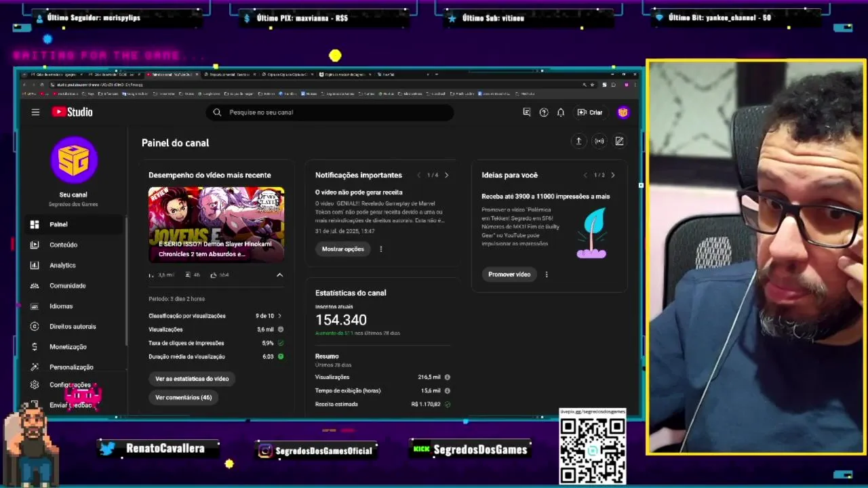Go to previous Ideias para você card
Image resolution: width=868 pixels, height=488 pixels.
tap(585, 175)
